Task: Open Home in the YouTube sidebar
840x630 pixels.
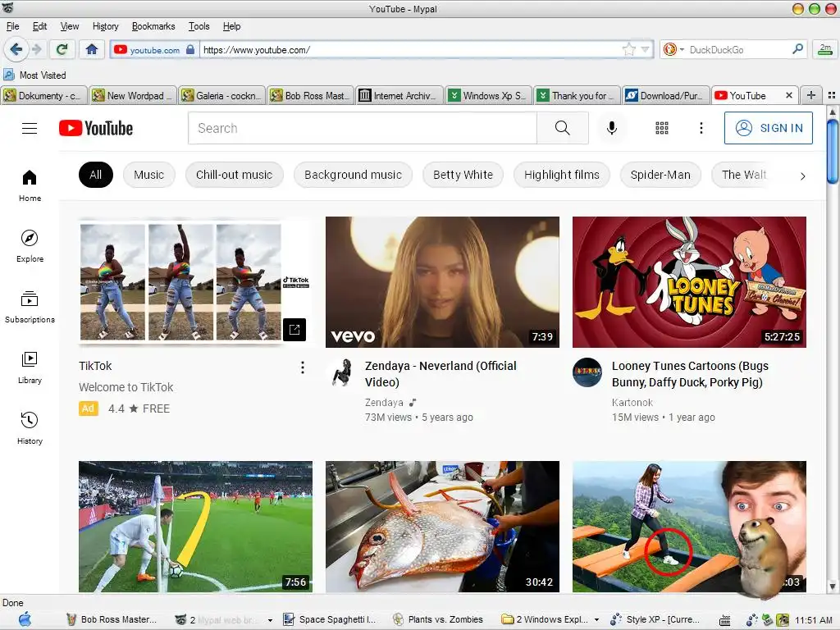Action: click(30, 186)
